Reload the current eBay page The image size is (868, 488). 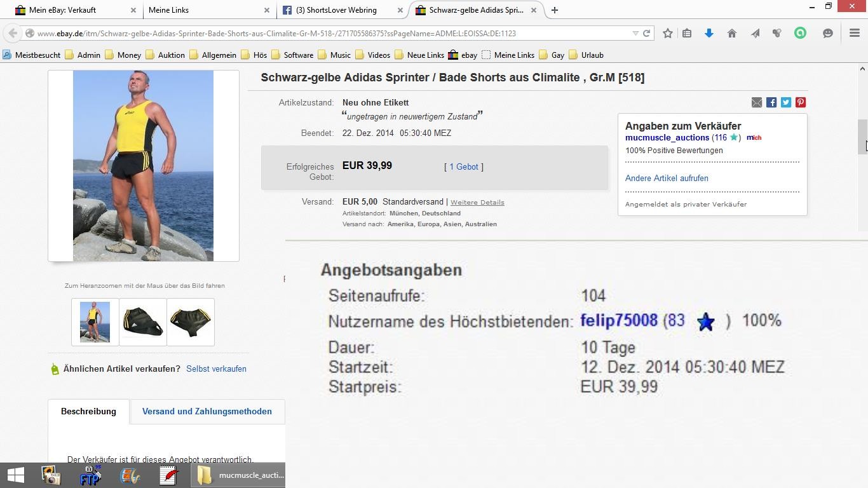(646, 34)
